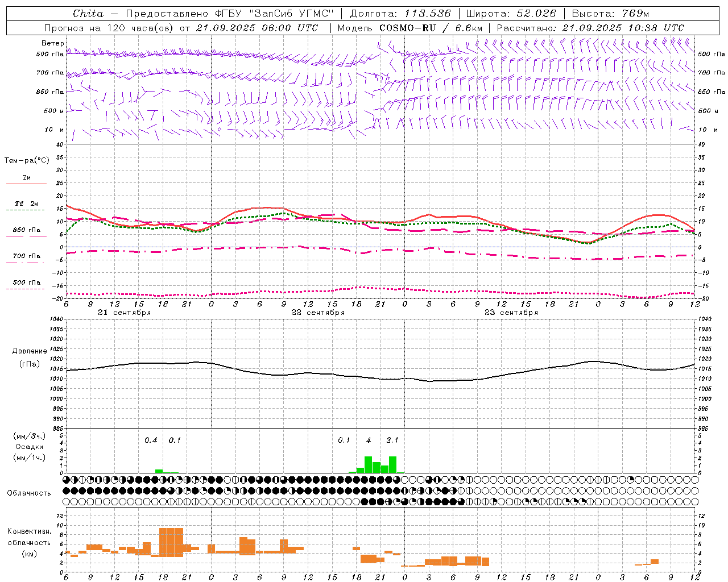728x582 pixels.
Task: Click the "Конвективн." convective cloud label
Action: click(30, 531)
